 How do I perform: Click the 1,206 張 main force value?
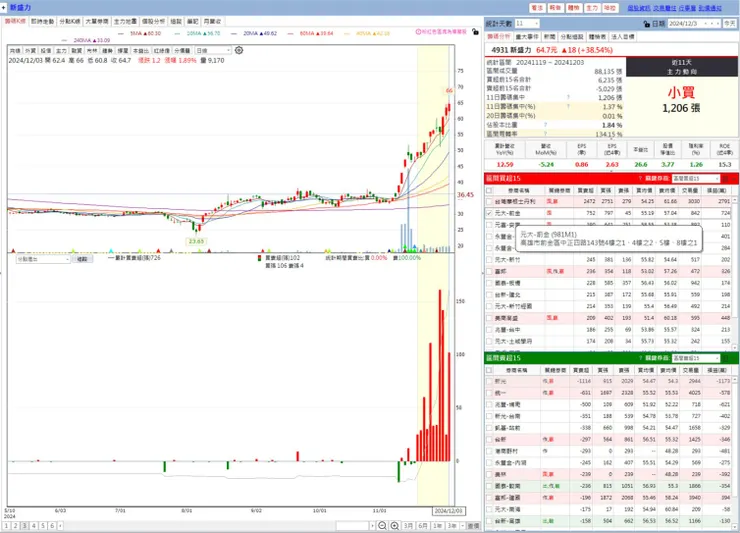[x=681, y=108]
